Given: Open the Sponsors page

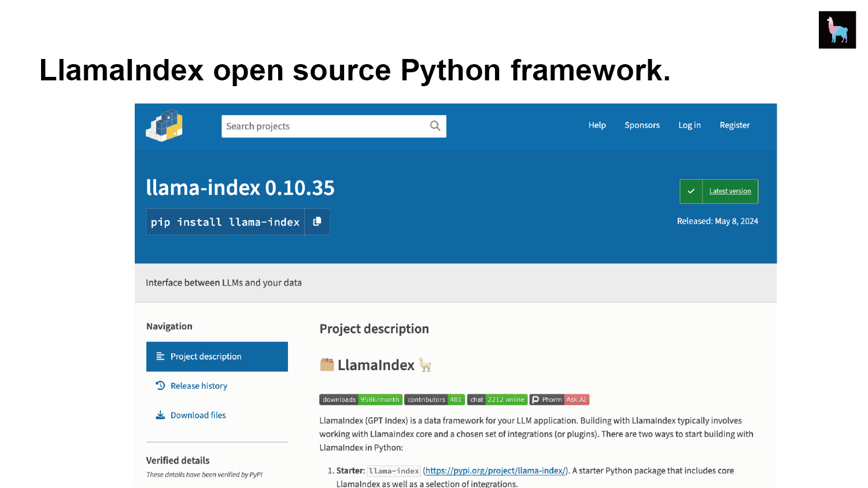Looking at the screenshot, I should [x=642, y=125].
